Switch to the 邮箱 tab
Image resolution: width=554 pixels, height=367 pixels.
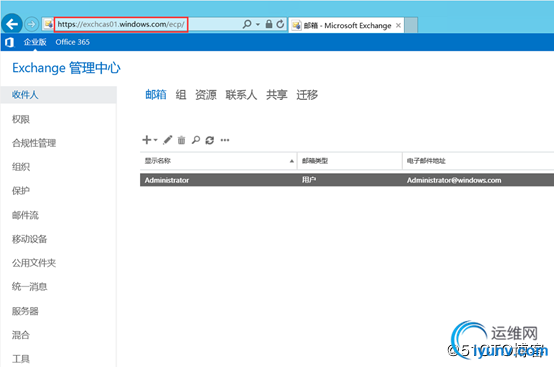pyautogui.click(x=156, y=95)
